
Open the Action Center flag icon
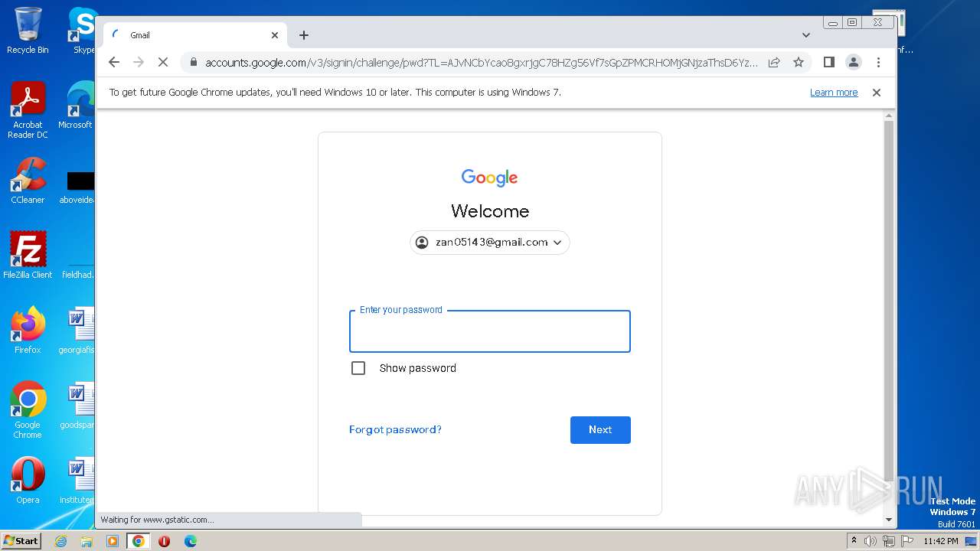point(907,541)
